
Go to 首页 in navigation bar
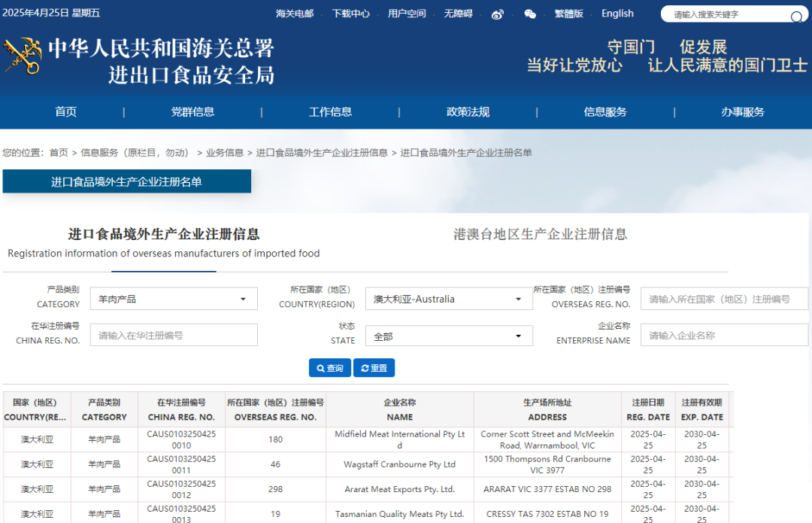65,112
